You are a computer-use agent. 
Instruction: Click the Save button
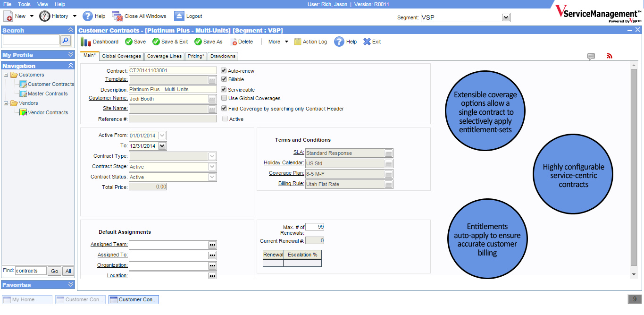pos(135,42)
